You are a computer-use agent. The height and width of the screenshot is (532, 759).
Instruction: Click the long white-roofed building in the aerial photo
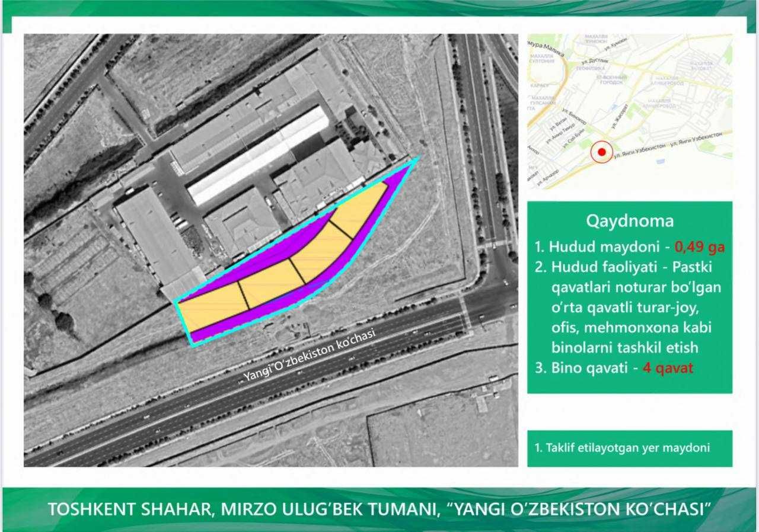tap(258, 156)
